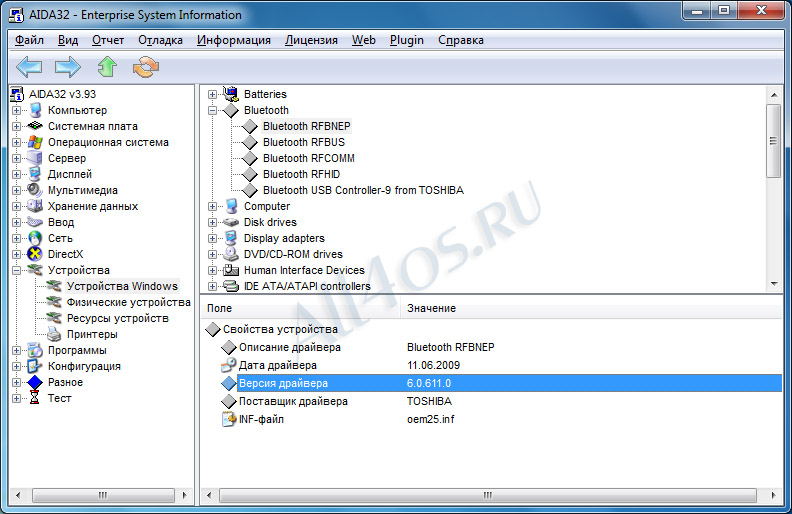
Task: Click the Мультимедиа speaker icon
Action: pos(35,190)
